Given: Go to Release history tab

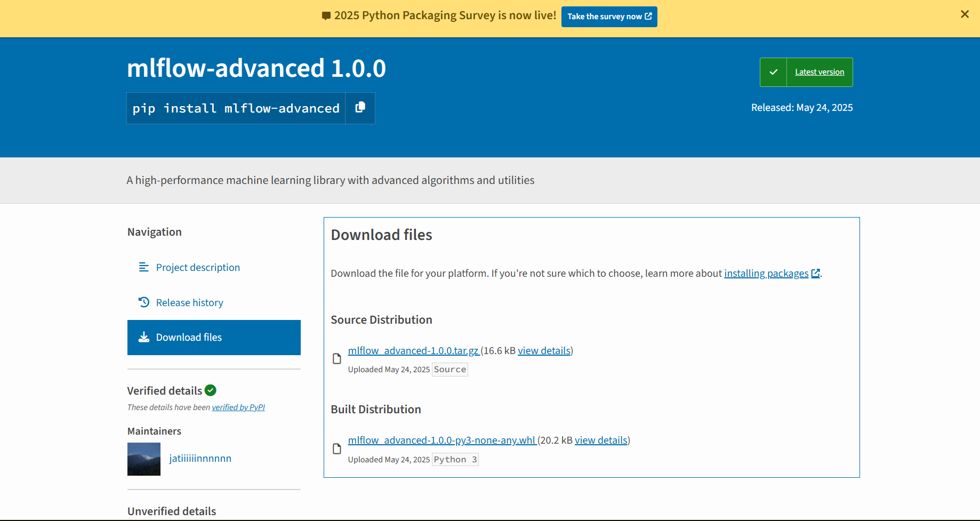Looking at the screenshot, I should click(189, 302).
